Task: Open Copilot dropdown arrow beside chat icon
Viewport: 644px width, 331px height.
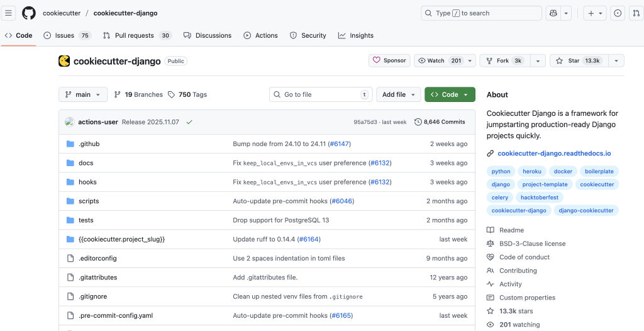Action: tap(566, 13)
